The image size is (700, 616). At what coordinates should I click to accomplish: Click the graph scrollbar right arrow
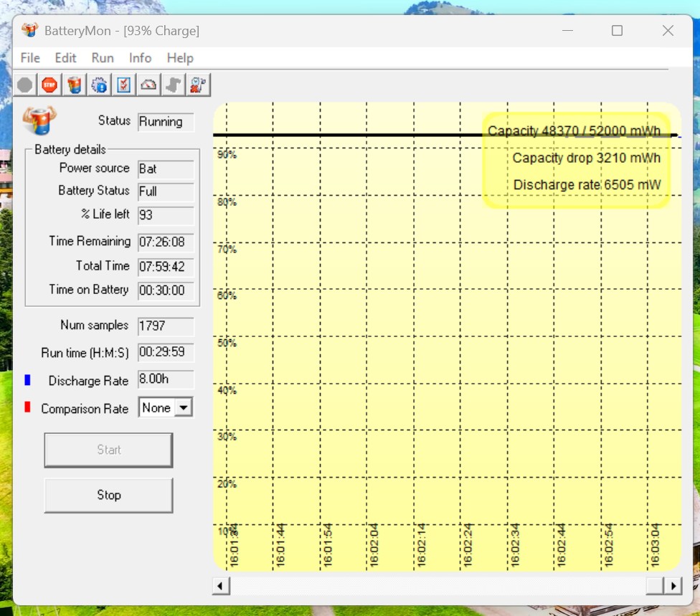[673, 586]
